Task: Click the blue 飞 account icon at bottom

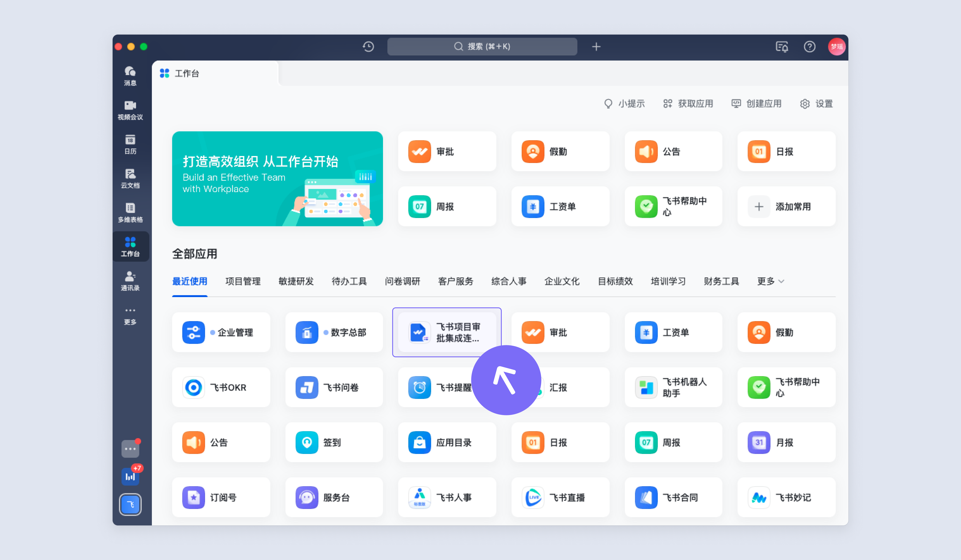Action: point(130,504)
